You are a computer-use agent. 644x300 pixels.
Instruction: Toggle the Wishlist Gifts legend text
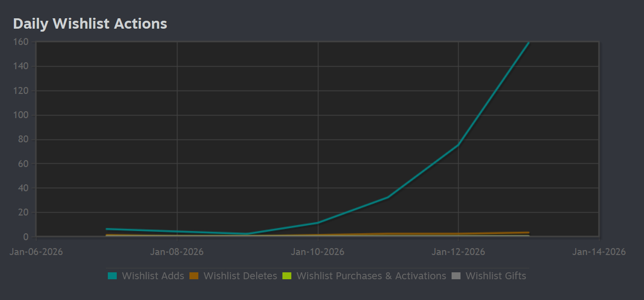496,276
